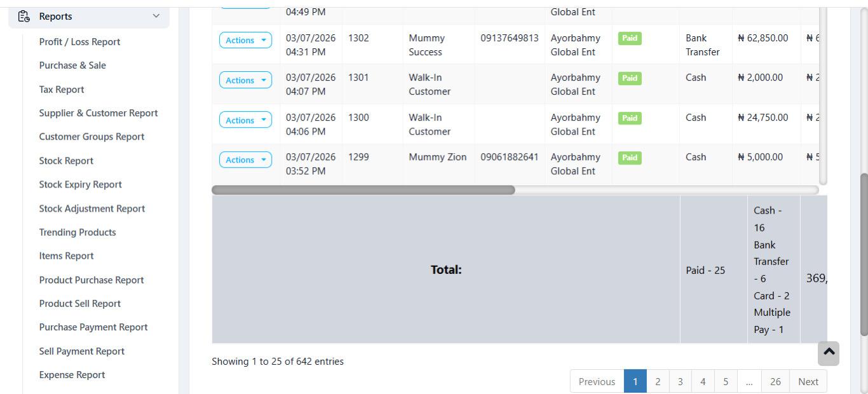868x394 pixels.
Task: Click payment totals breakdown cell starting with Cash - 16
Action: tap(773, 270)
